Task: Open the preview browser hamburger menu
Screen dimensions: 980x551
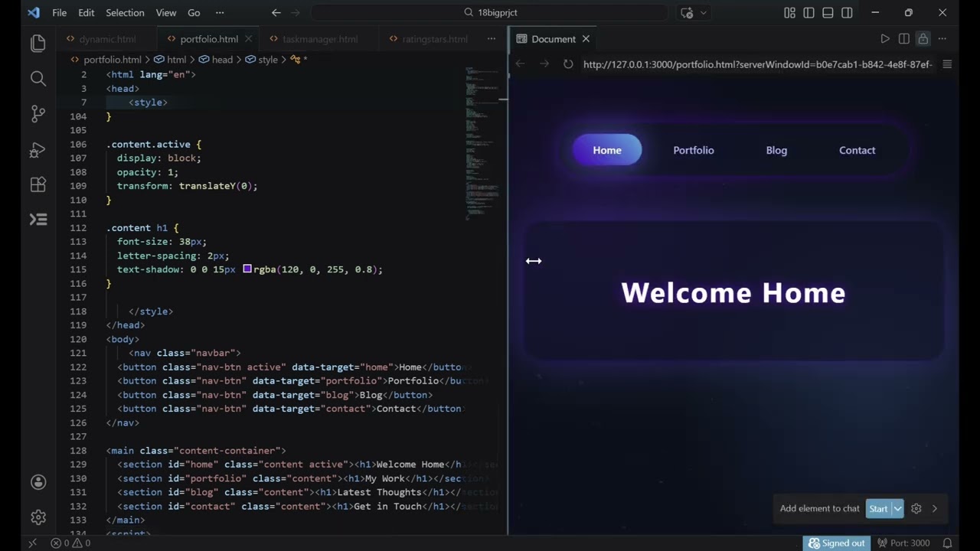Action: coord(947,64)
